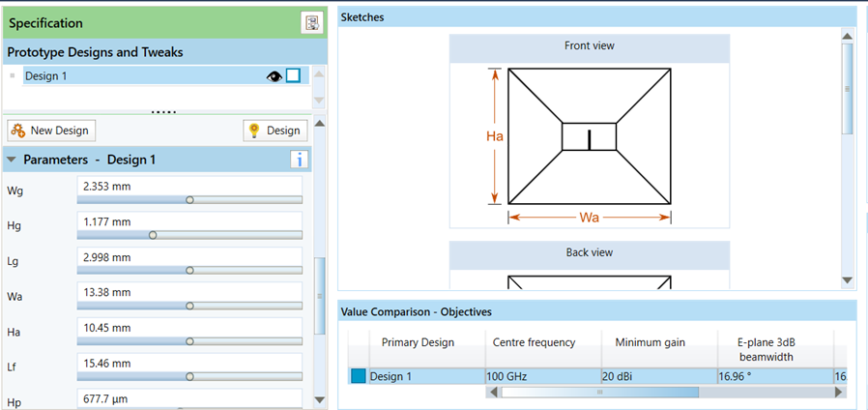This screenshot has height=410, width=868.
Task: Tick the Design 1 checkbox
Action: tap(293, 75)
